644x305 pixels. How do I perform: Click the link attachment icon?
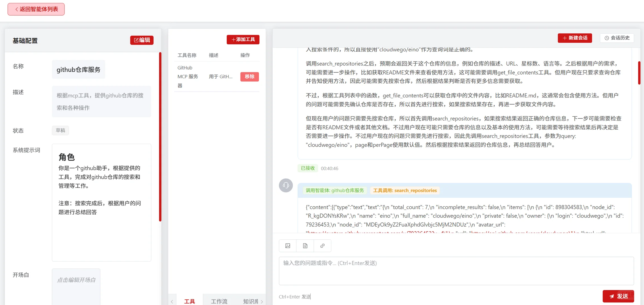tap(322, 245)
